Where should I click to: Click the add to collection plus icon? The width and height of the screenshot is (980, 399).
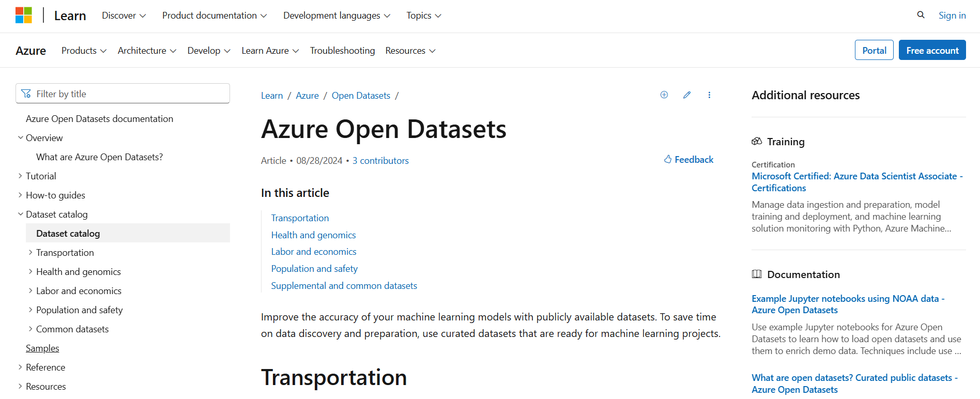pos(664,95)
